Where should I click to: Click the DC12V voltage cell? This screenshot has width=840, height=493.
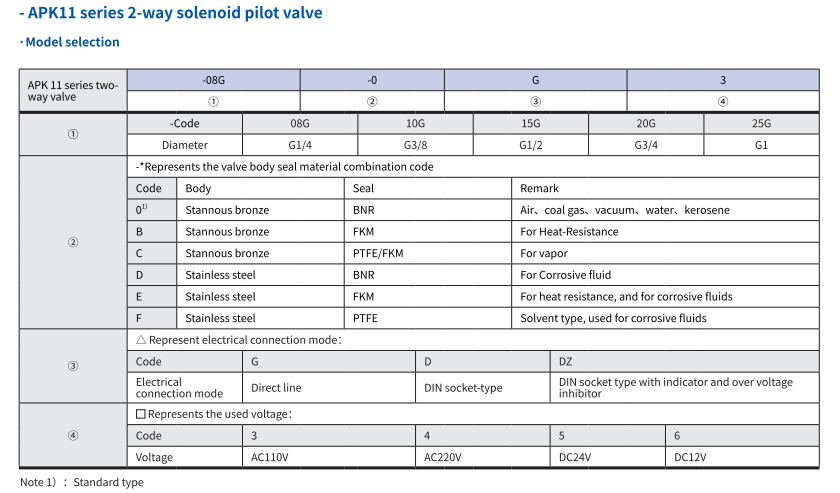coord(690,457)
